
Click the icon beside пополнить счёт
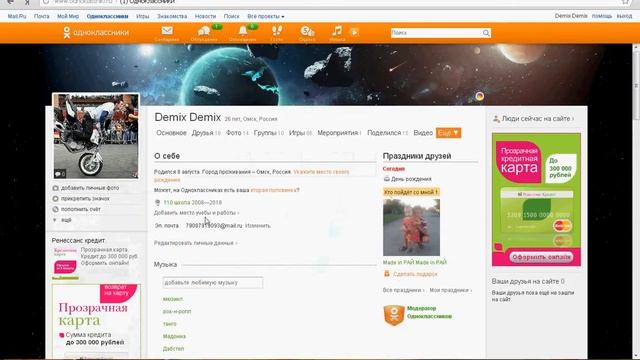pyautogui.click(x=56, y=209)
